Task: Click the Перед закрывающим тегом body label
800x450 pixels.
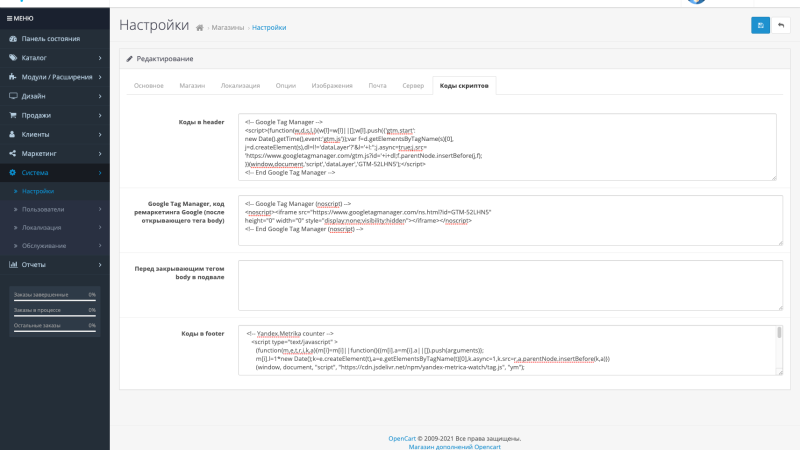Action: click(179, 272)
